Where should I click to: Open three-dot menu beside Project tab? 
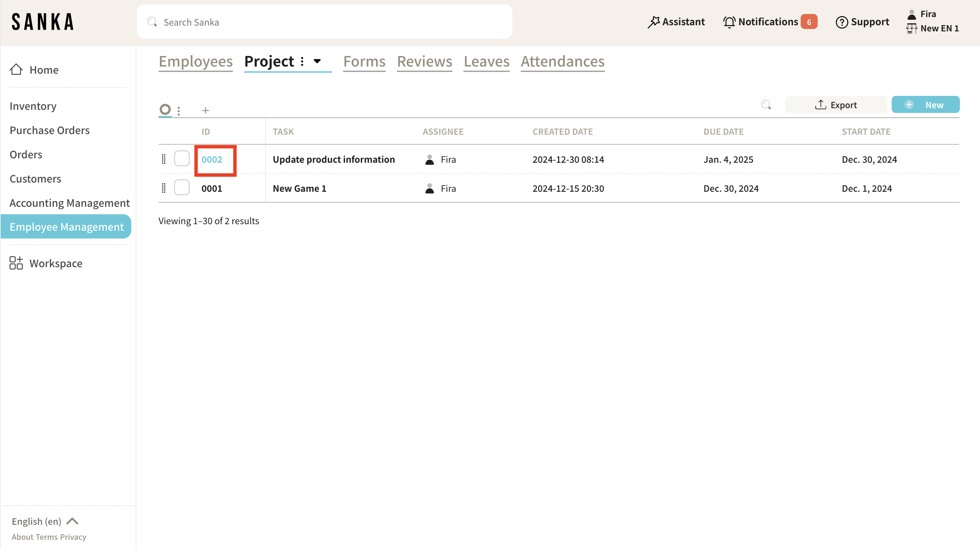[302, 61]
